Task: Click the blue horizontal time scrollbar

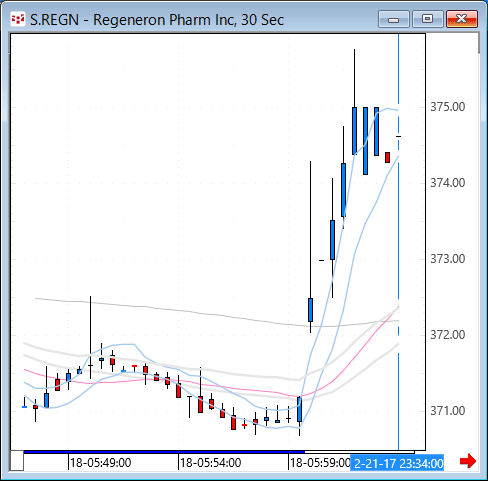Action: pos(164,452)
